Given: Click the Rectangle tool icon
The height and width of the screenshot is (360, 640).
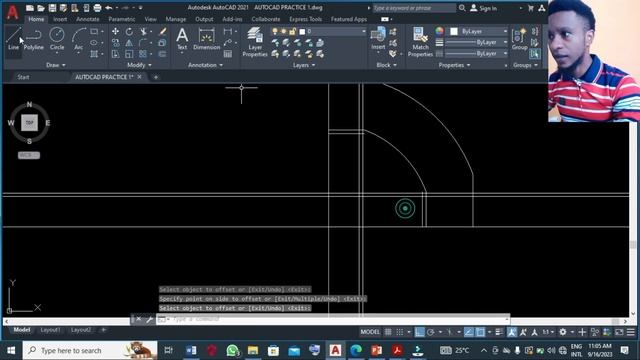Looking at the screenshot, I should click(x=94, y=31).
